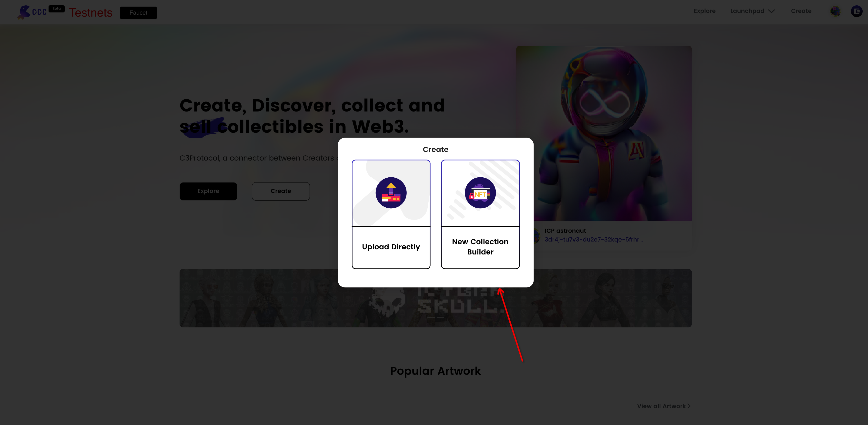
Task: Open the wallet icon in top bar
Action: coord(856,11)
